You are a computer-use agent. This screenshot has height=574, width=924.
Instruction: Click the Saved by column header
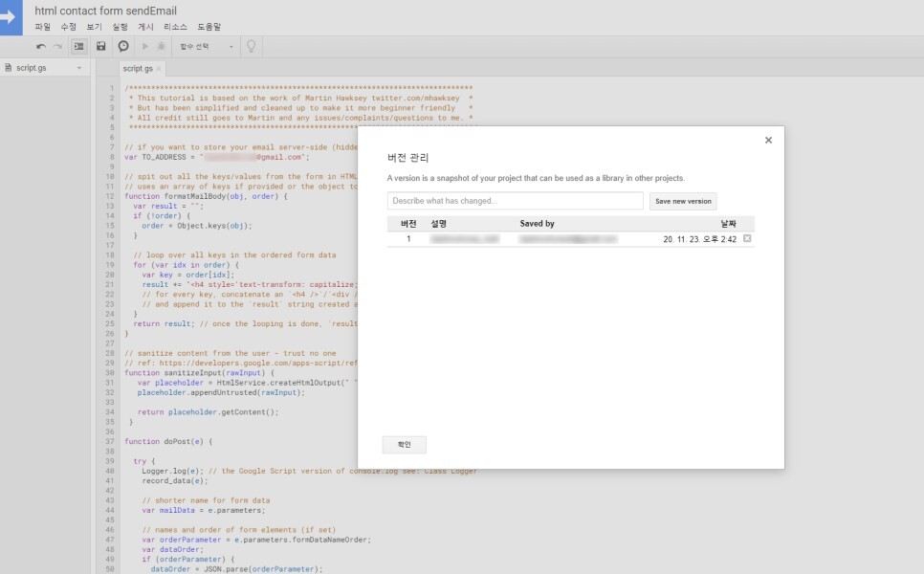pyautogui.click(x=537, y=223)
